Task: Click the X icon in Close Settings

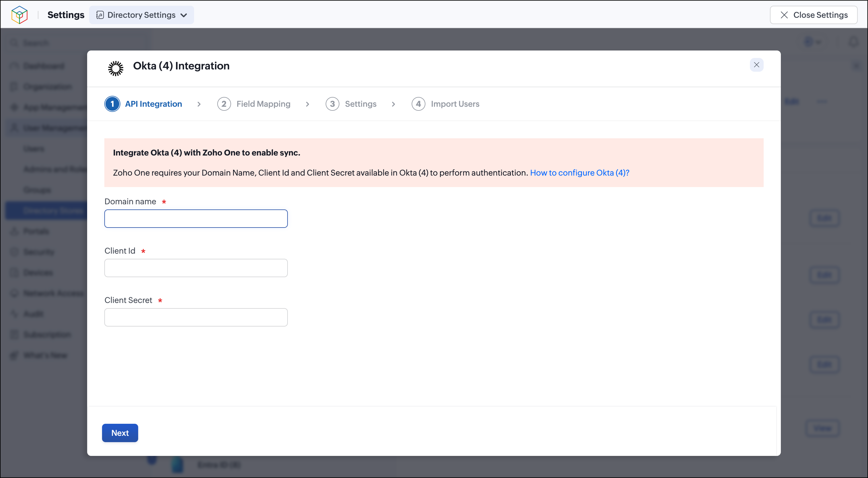Action: click(784, 15)
